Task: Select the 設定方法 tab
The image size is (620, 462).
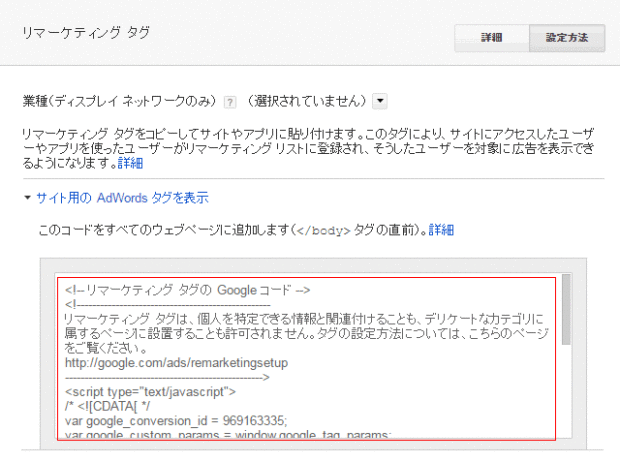Action: click(x=566, y=37)
